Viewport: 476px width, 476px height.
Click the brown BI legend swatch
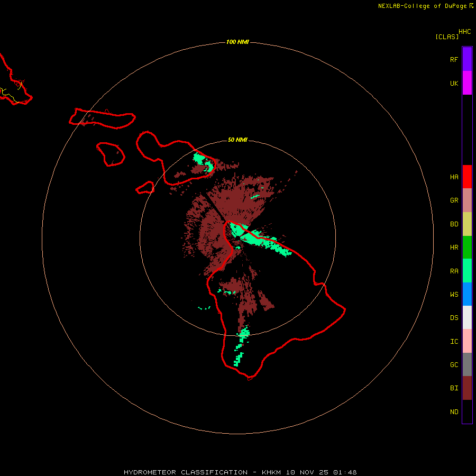click(x=467, y=388)
